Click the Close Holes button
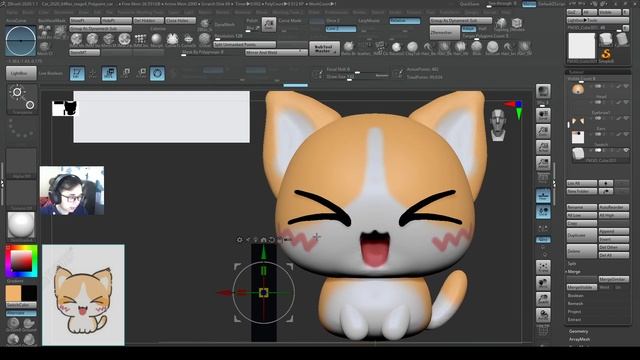 [180, 20]
